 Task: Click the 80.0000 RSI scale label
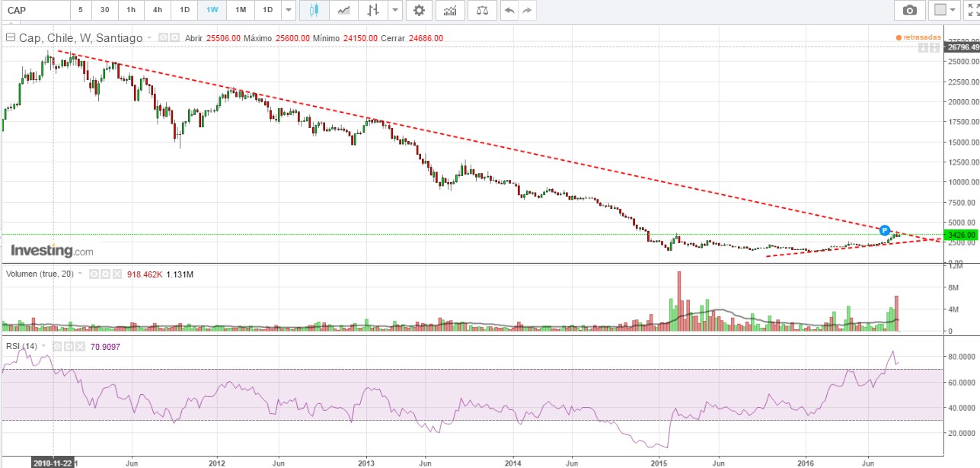pos(962,357)
